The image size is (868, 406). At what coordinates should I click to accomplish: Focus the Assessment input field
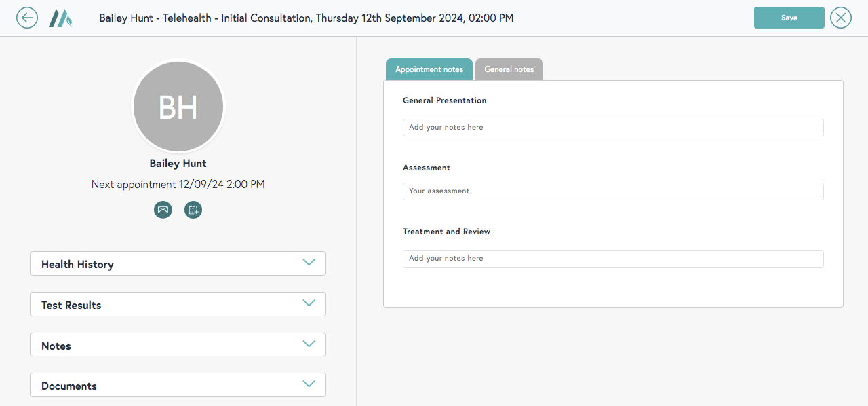click(613, 191)
